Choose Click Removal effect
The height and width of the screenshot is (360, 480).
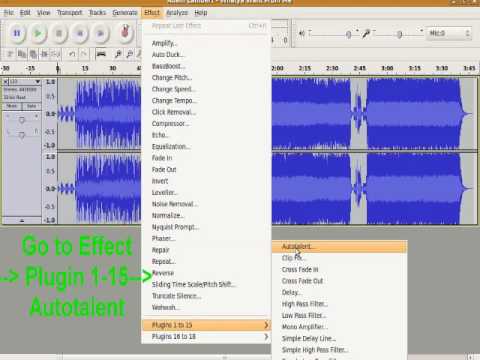pyautogui.click(x=206, y=112)
